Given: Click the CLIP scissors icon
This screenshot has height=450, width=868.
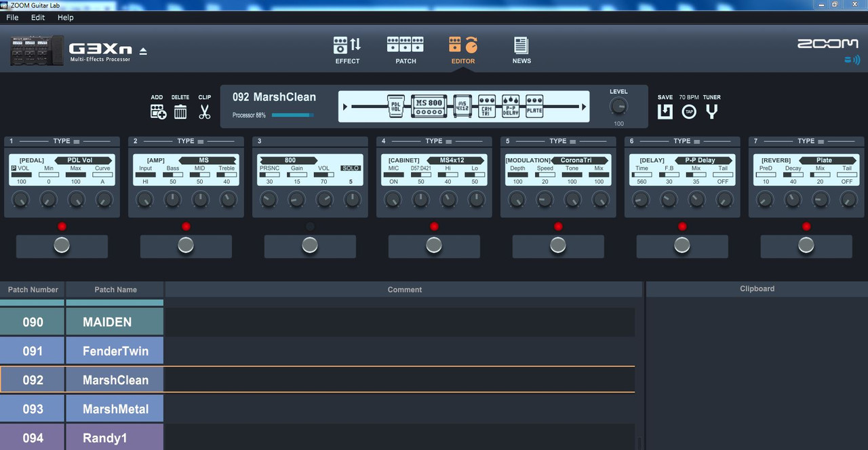Looking at the screenshot, I should [x=205, y=111].
